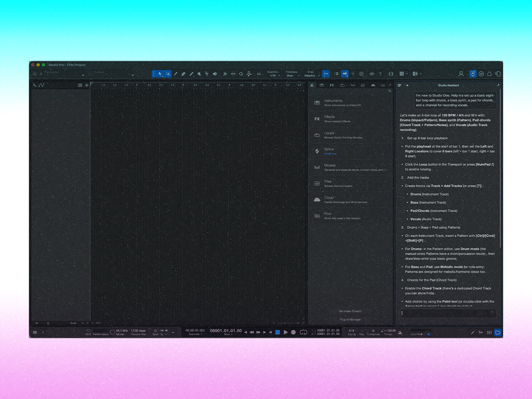
Task: Select the Paint (pencil) tool
Action: (x=192, y=74)
